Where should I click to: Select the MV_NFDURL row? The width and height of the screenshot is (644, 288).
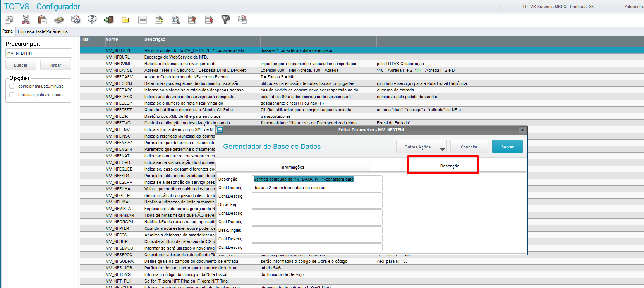[x=362, y=57]
